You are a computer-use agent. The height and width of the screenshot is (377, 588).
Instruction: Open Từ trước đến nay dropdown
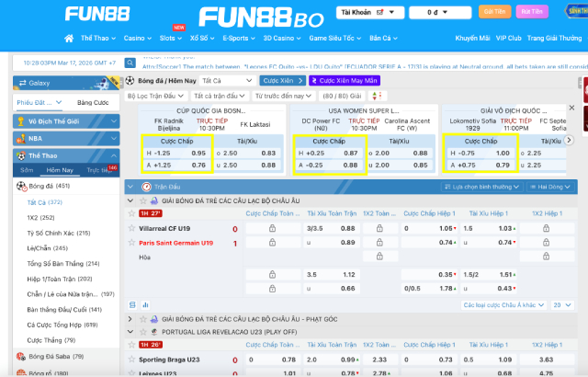click(x=283, y=96)
